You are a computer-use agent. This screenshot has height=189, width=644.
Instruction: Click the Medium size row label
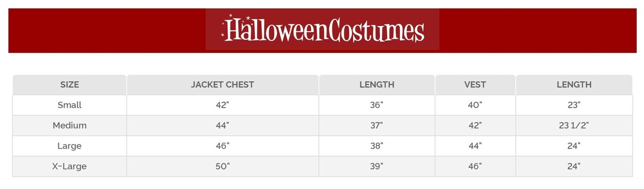coord(69,126)
